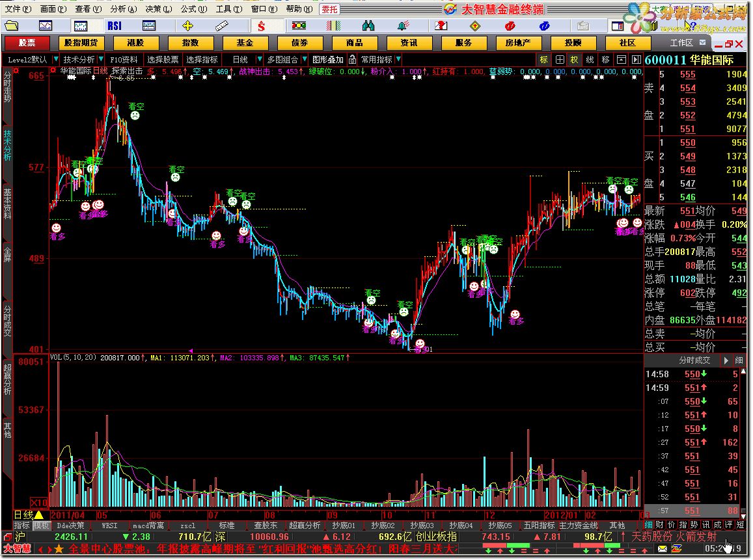
Task: Click the play-to-end panel icon
Action: pos(637,59)
